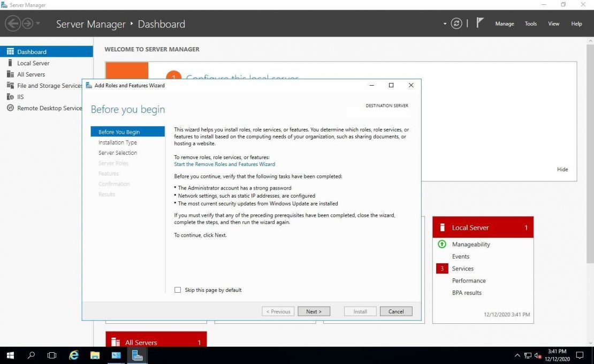The image size is (594, 364).
Task: Select Installation Type step in wizard pane
Action: tap(118, 142)
